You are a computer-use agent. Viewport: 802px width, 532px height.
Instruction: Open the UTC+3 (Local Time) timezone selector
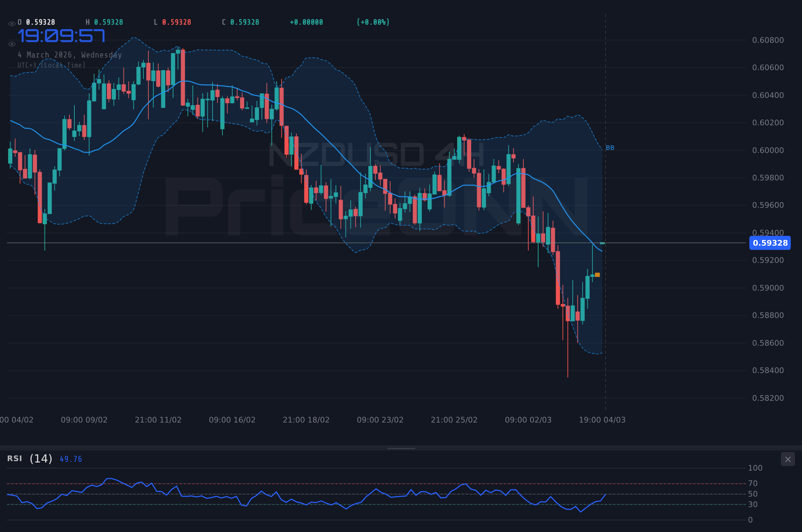(51, 65)
